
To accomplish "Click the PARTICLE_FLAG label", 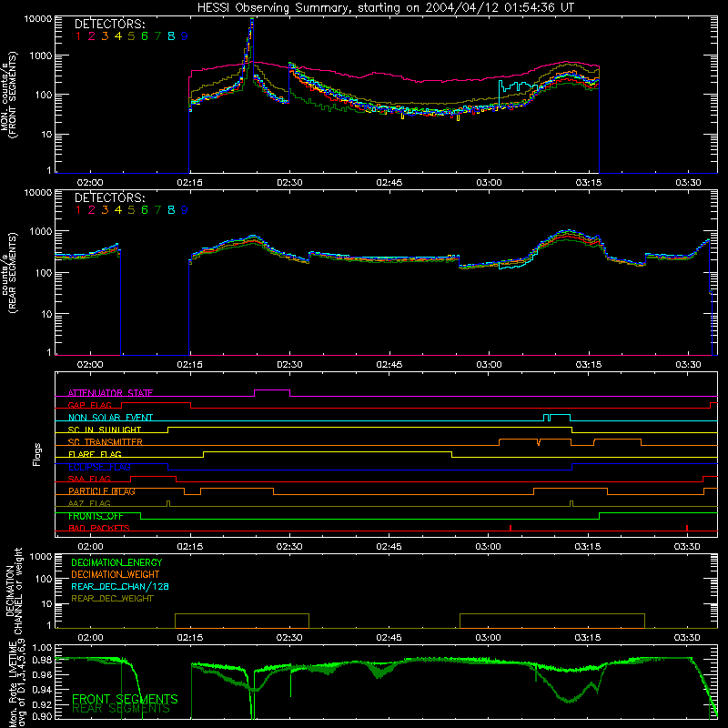I will (x=102, y=491).
